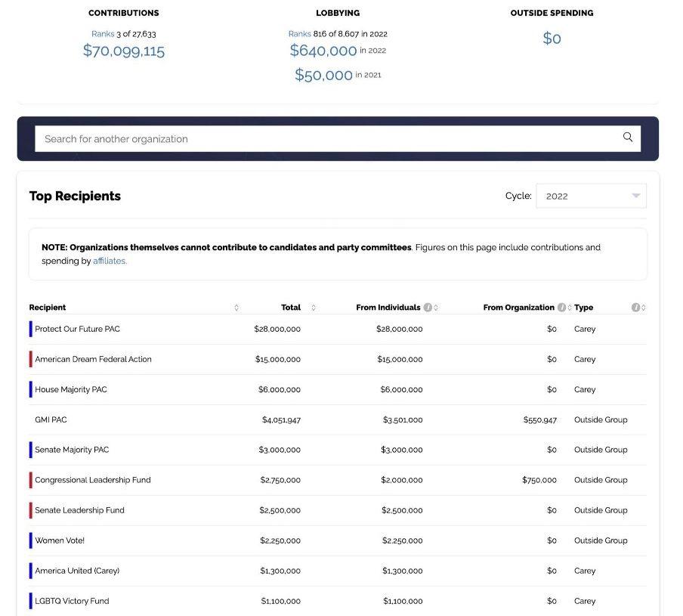Select the GMI PAC recipient
The image size is (683, 616).
point(51,420)
